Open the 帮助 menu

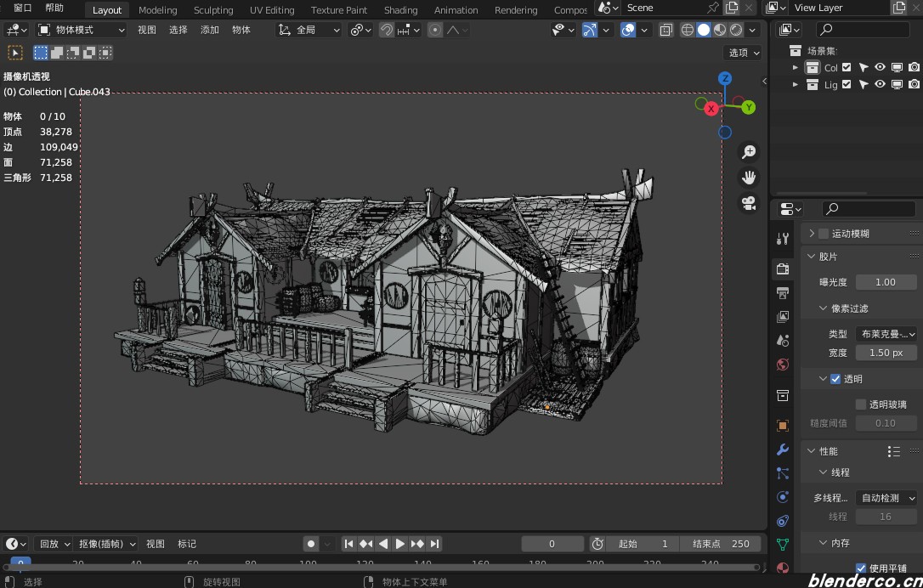[54, 8]
